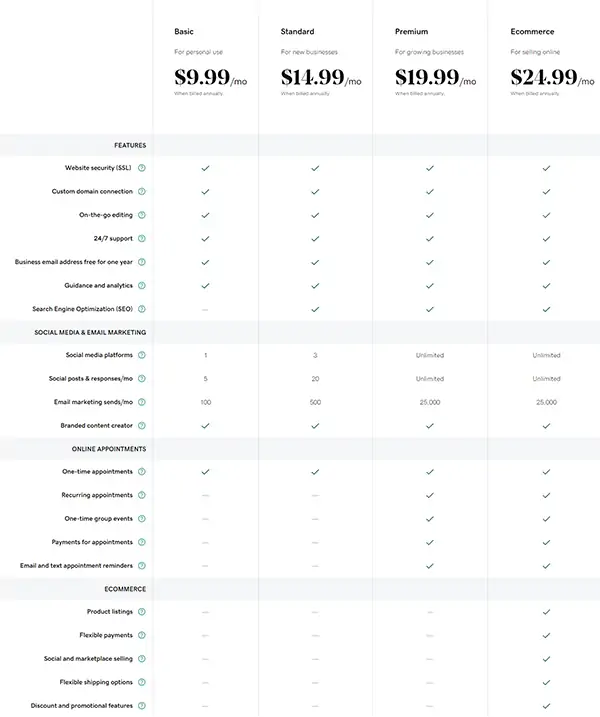Open help icon for Product listings
600x717 pixels.
tap(142, 612)
